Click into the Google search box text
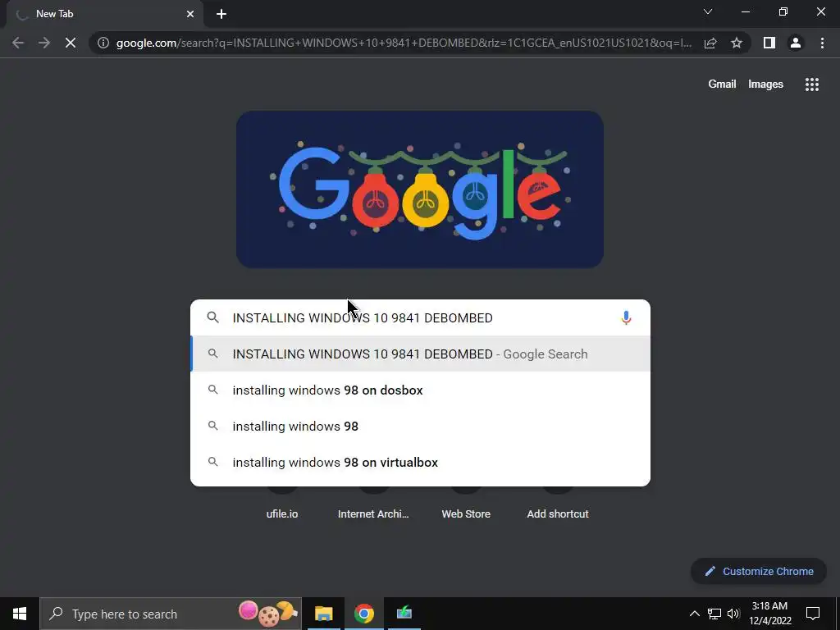840x630 pixels. (362, 317)
